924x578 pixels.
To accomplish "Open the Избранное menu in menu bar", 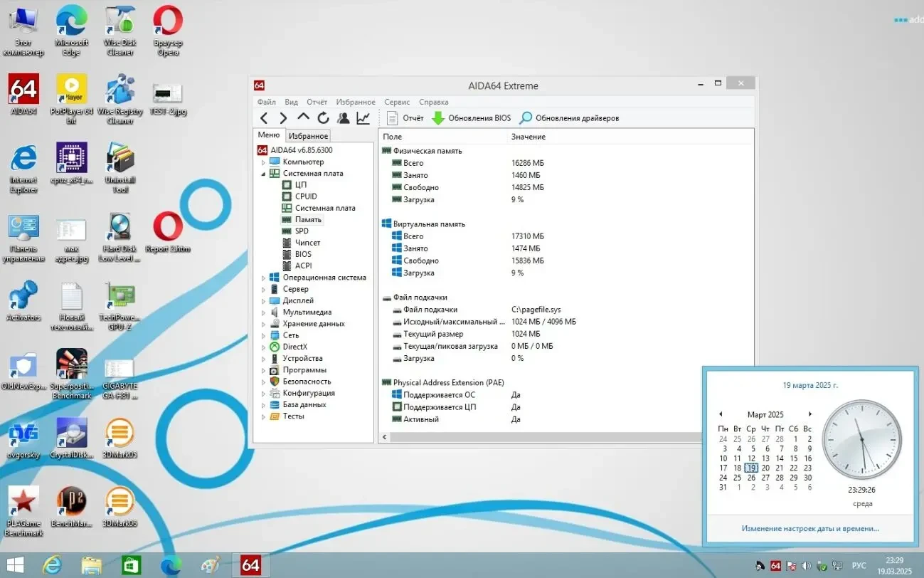I will click(x=356, y=102).
